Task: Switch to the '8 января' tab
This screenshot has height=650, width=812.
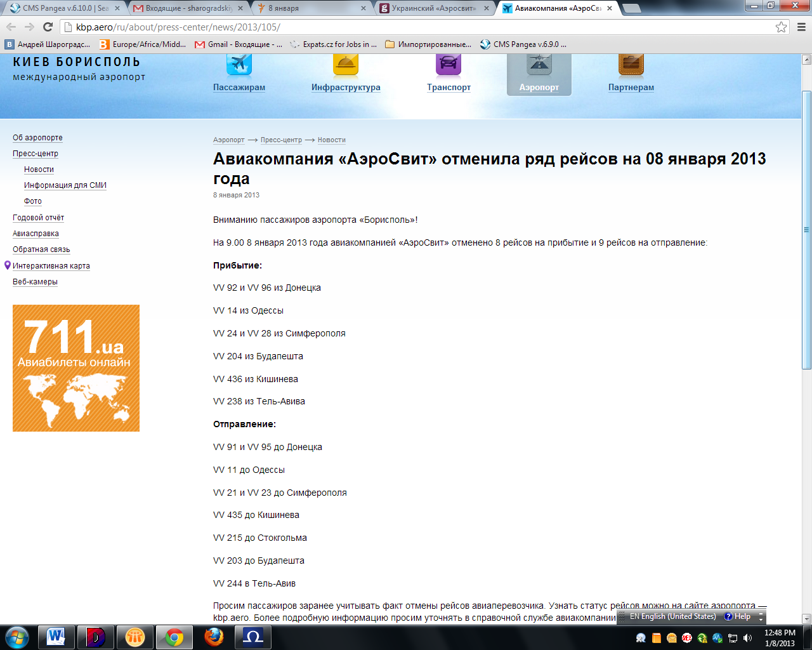Action: (311, 8)
